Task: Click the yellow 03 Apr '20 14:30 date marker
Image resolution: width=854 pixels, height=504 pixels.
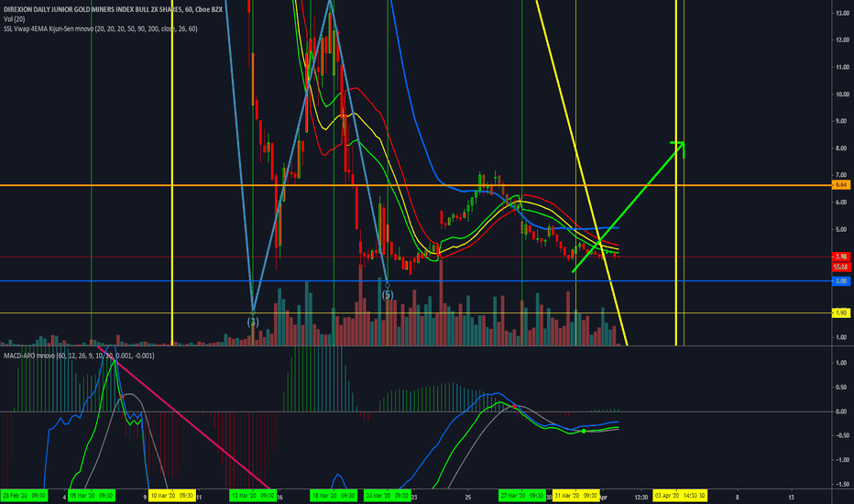Action: click(680, 496)
